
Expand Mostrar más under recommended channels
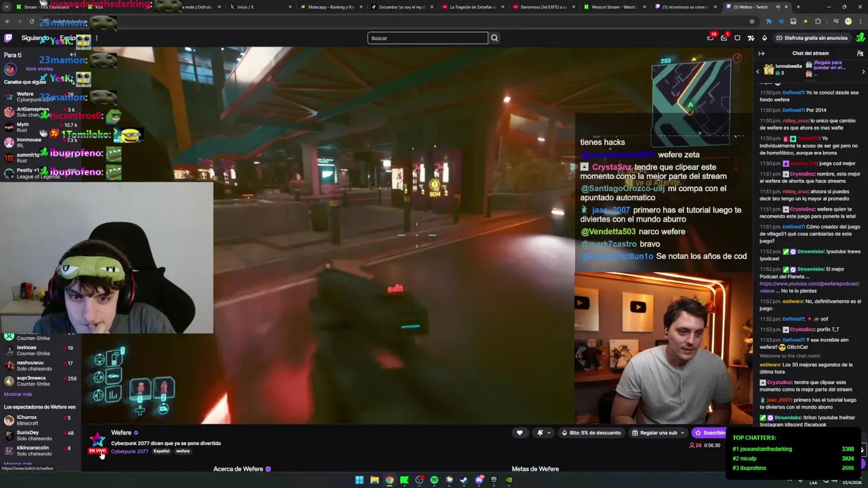click(x=18, y=394)
